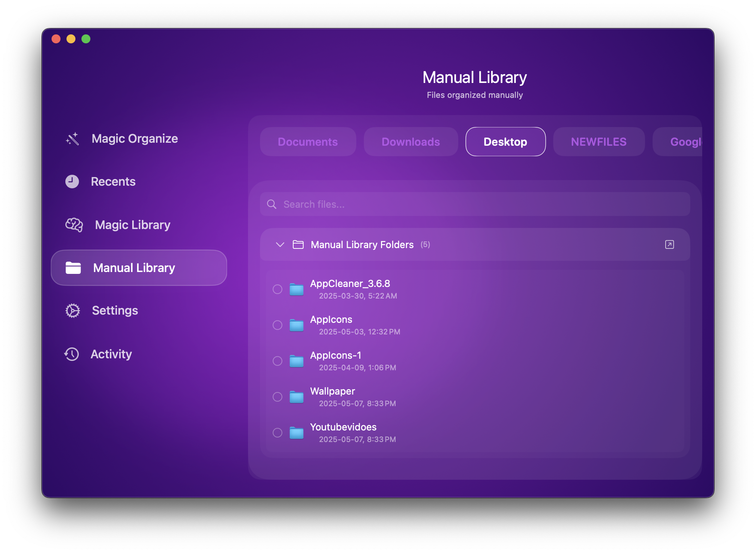Open Manual Library Folders in external window
756x553 pixels.
tap(669, 245)
